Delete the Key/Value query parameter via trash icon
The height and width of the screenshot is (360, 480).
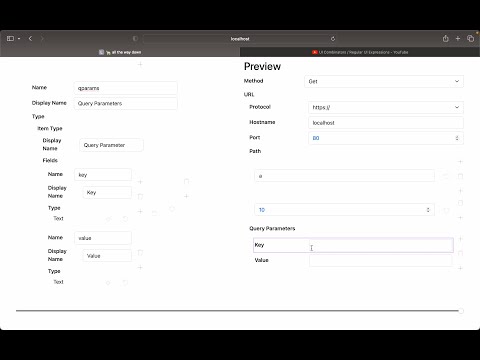point(460,253)
